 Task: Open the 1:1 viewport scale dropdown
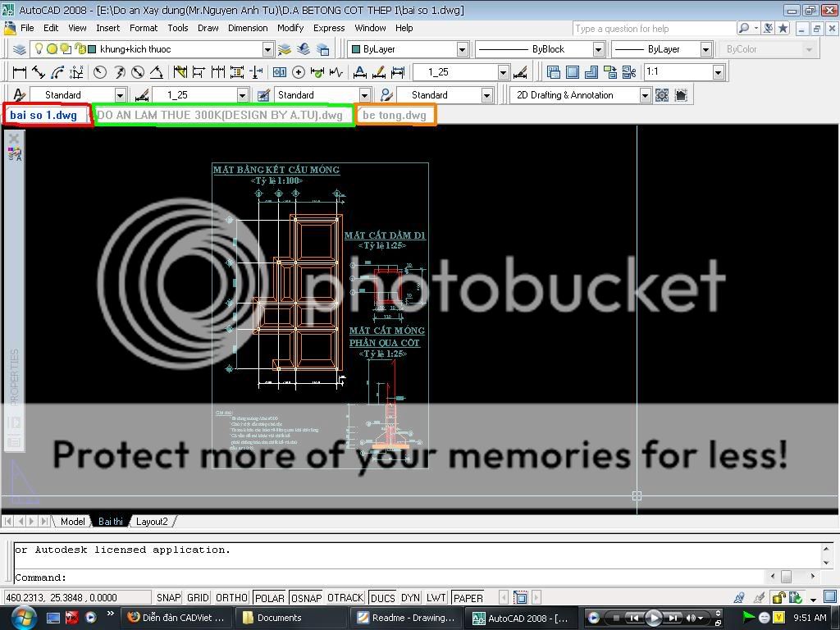(718, 72)
